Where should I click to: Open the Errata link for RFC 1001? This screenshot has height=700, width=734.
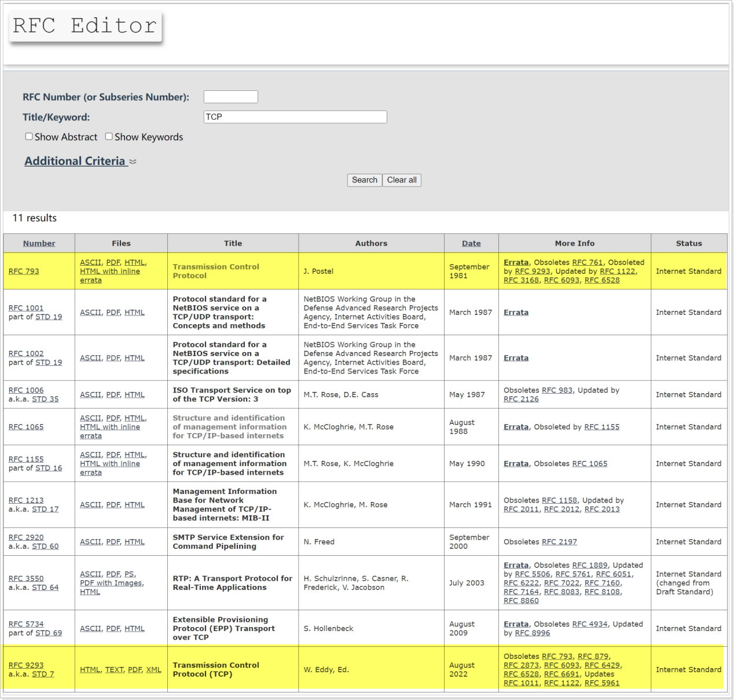pos(516,312)
